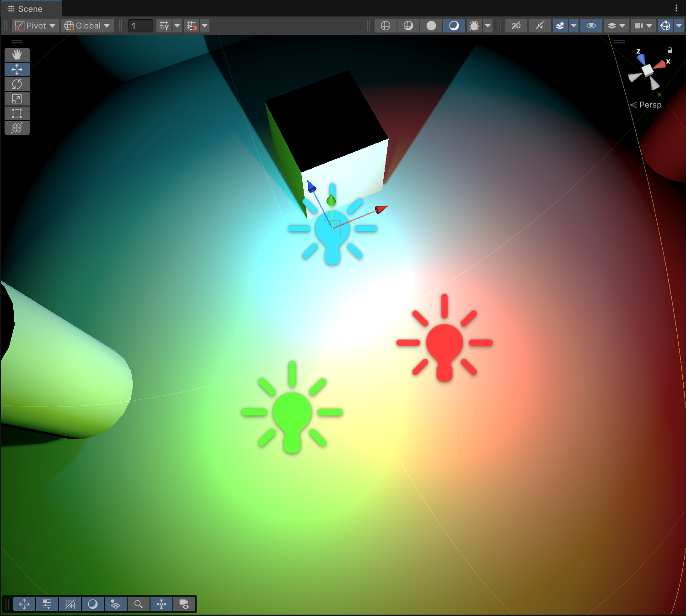The image size is (686, 616).
Task: Select the Scale tool
Action: point(17,99)
